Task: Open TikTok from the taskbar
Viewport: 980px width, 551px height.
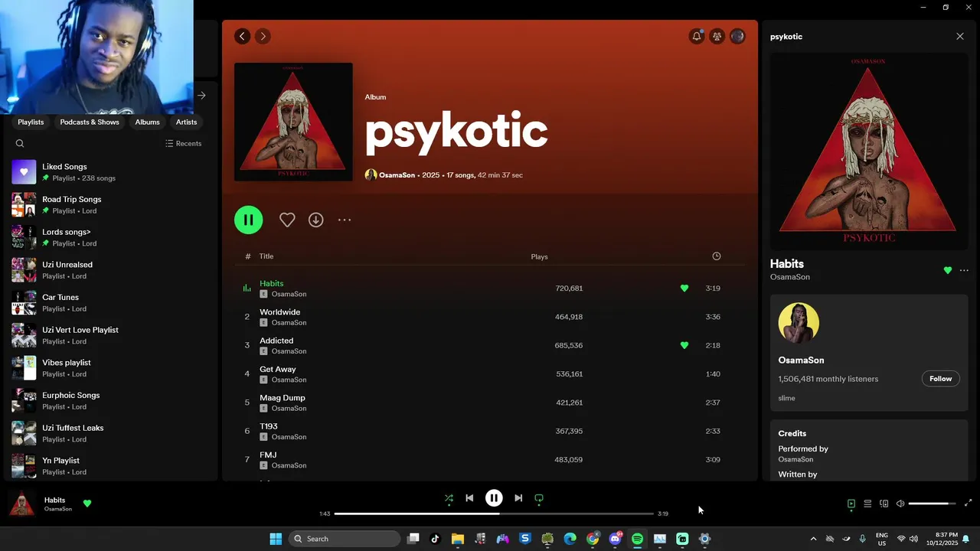Action: [435, 539]
